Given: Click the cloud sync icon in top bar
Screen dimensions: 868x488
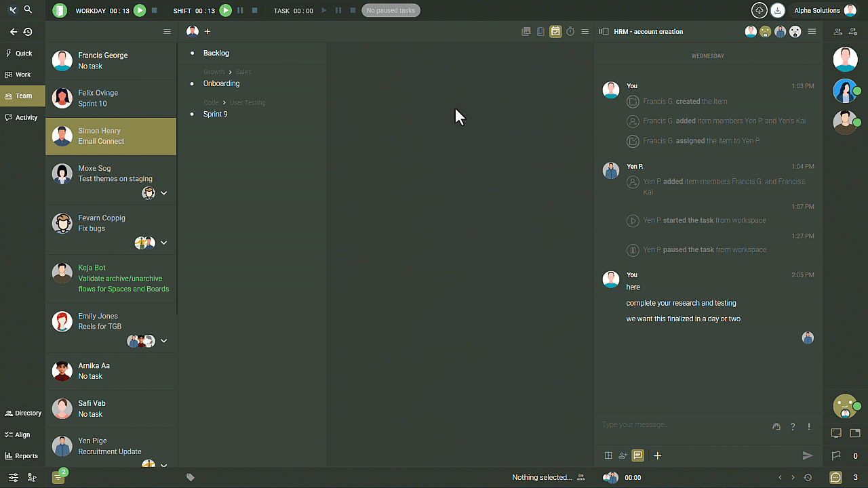Looking at the screenshot, I should point(759,10).
